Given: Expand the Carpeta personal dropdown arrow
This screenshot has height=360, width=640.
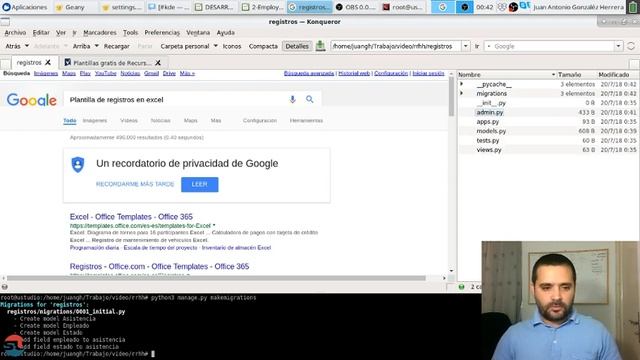Looking at the screenshot, I should point(216,46).
